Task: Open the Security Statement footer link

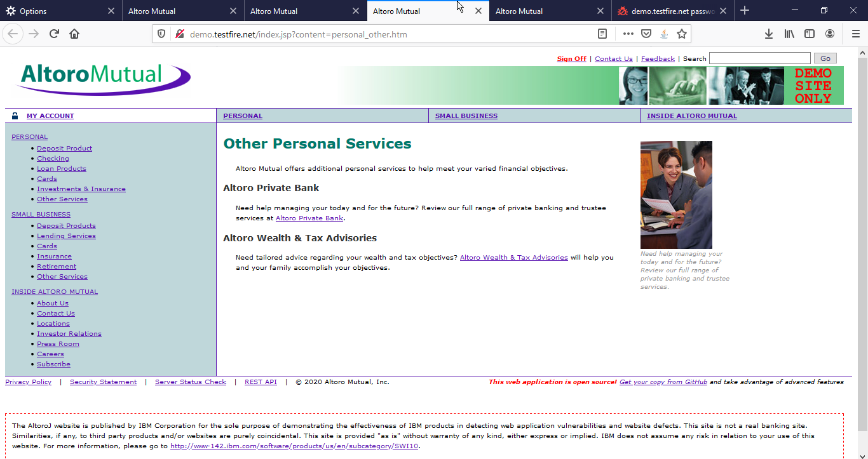Action: pos(103,382)
